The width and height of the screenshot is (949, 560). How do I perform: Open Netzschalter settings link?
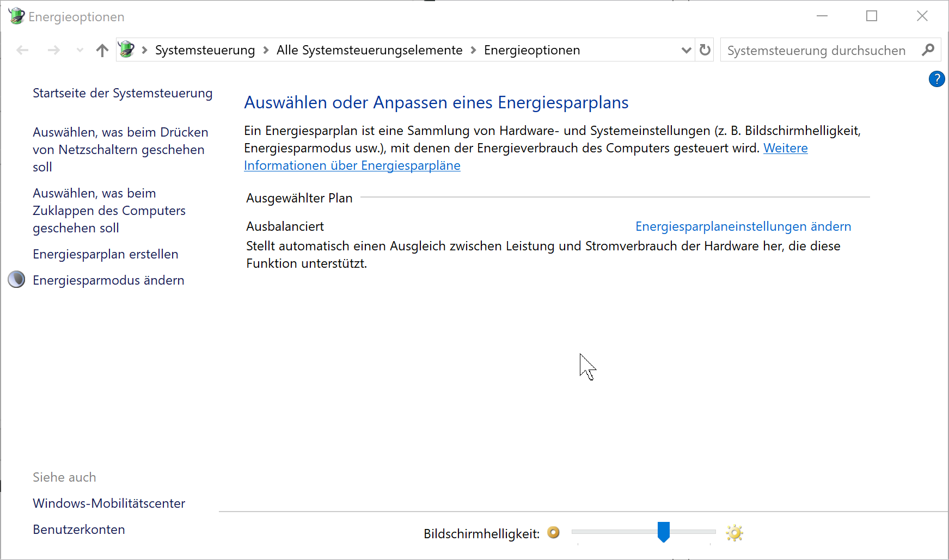pos(120,150)
